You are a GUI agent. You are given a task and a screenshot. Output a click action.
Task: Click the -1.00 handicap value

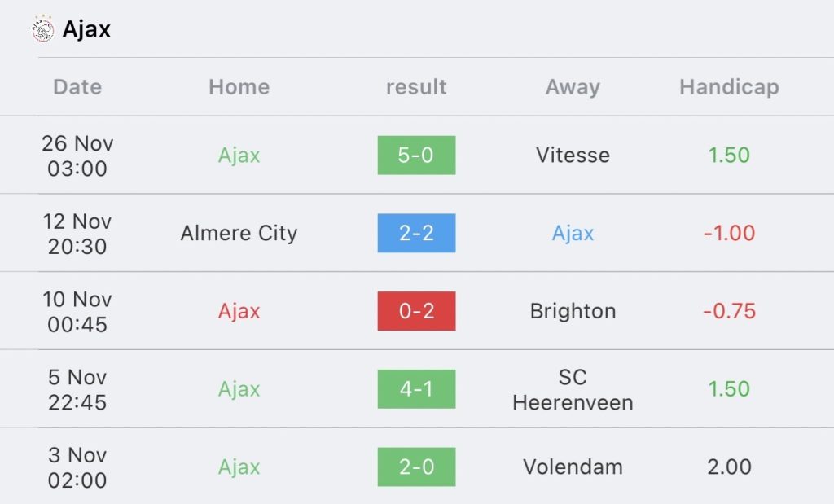(x=729, y=233)
